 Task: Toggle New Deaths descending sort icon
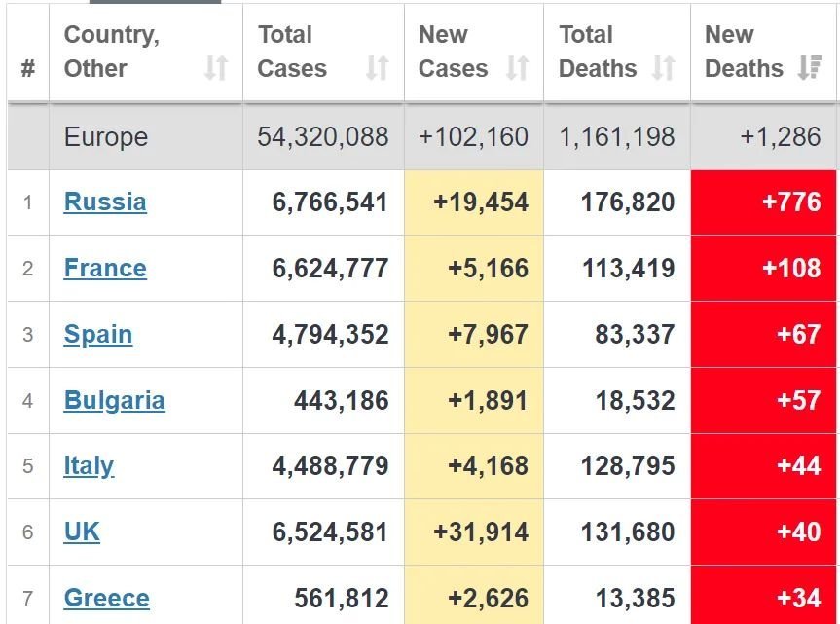(x=808, y=68)
